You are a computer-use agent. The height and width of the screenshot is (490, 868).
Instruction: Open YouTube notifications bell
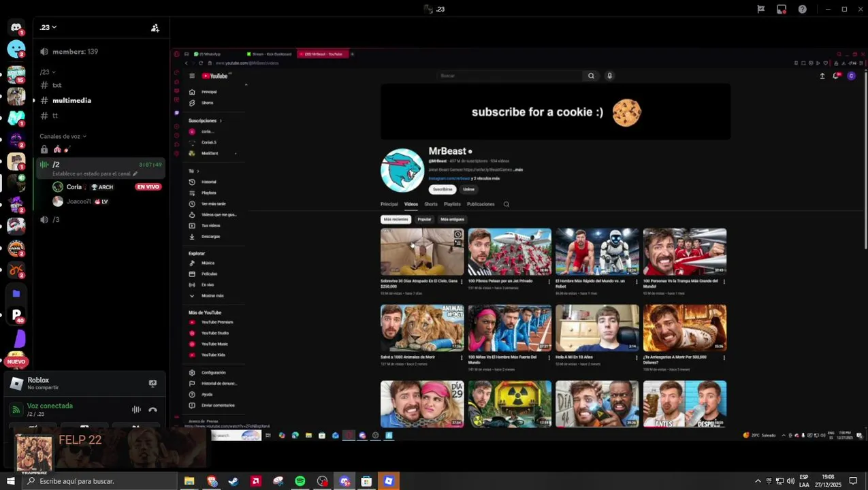point(836,76)
